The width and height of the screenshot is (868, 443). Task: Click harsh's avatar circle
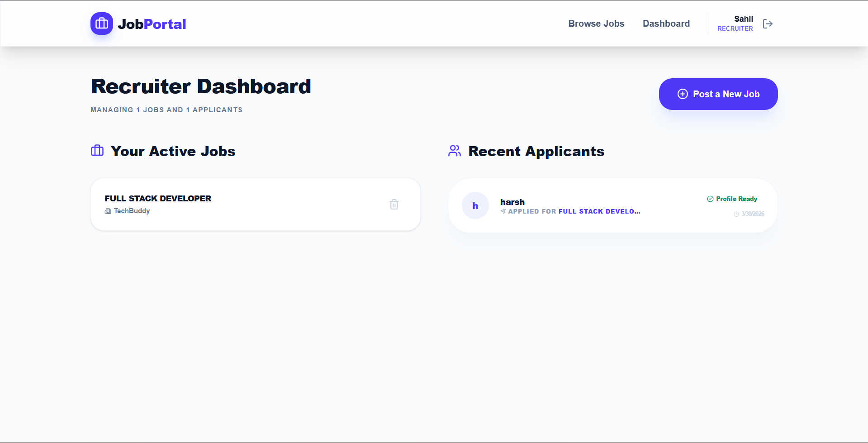(475, 205)
